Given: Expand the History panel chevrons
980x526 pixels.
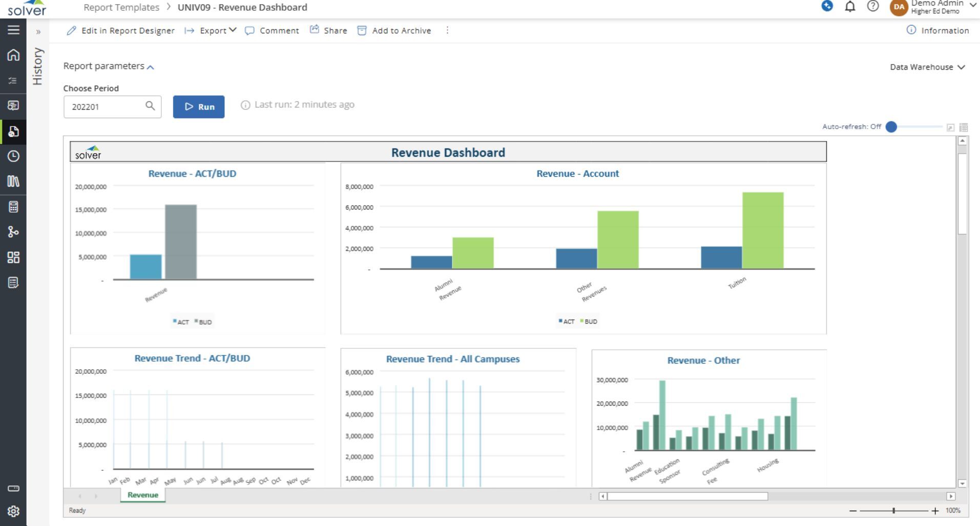Looking at the screenshot, I should click(x=38, y=32).
